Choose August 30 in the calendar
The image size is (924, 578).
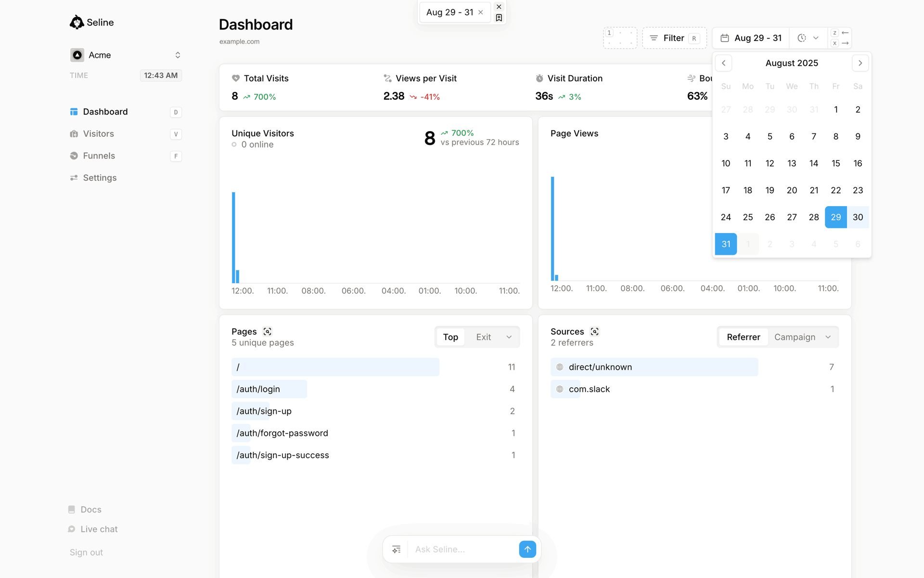coord(858,217)
